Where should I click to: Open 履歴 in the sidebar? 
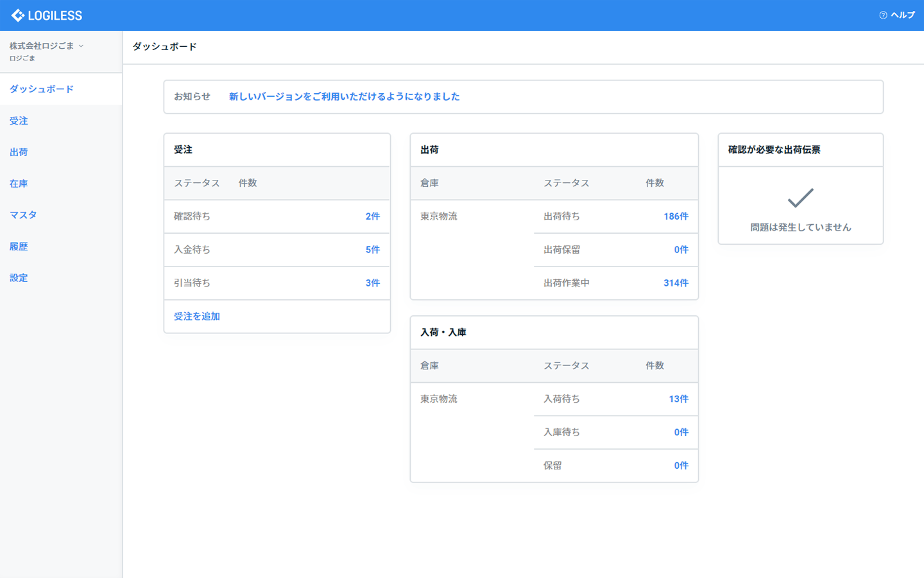tap(61, 247)
